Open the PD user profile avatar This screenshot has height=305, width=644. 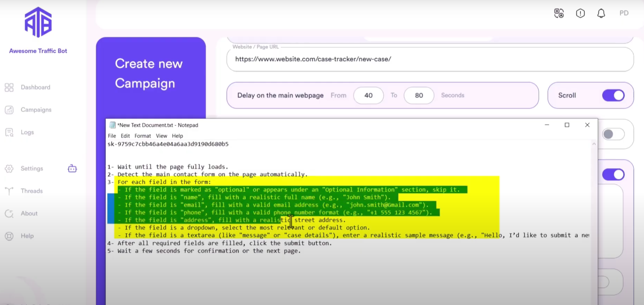[624, 13]
